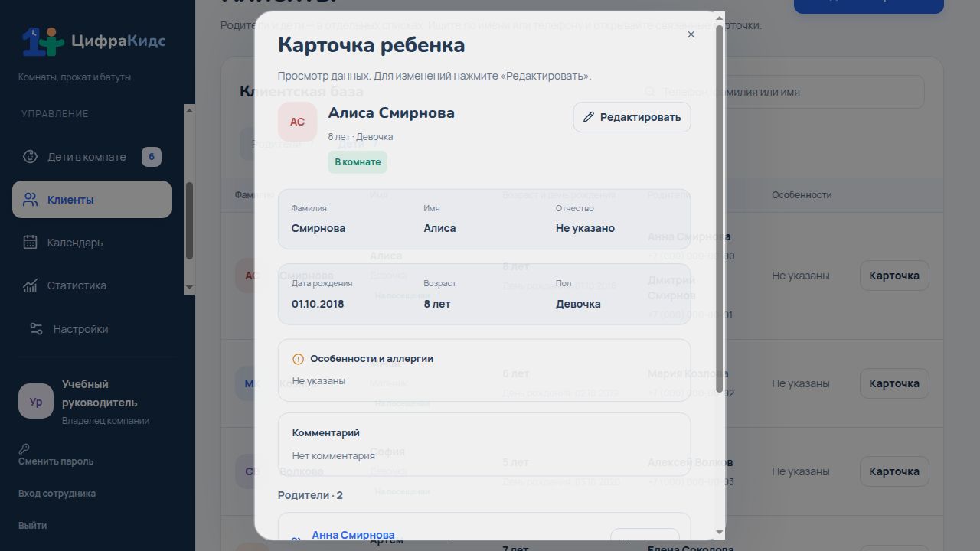Click the dialog's vertical scrollbar thumb
The image size is (980, 551).
(719, 209)
